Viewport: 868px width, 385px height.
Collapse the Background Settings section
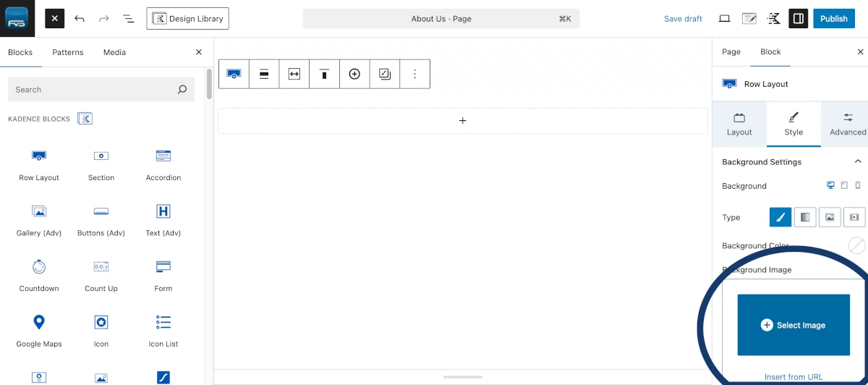coord(858,161)
